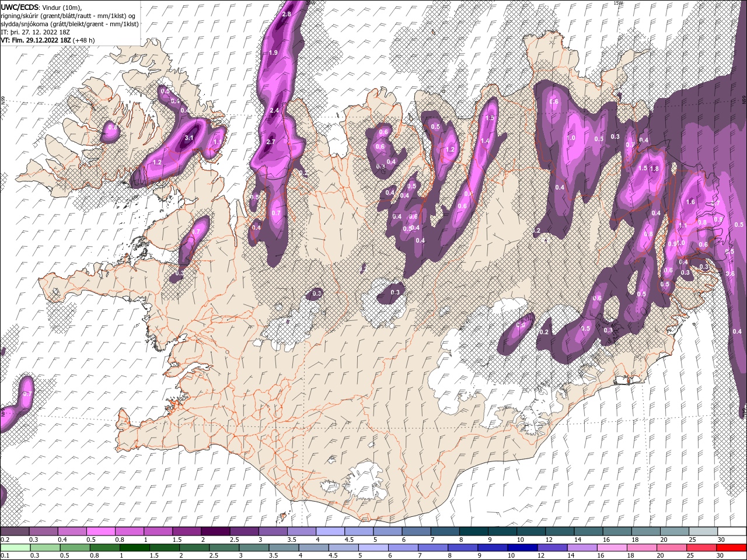Click the 'UWC/ECDS: Vindur (10m)' title line
The width and height of the screenshot is (747, 560).
tap(42, 7)
